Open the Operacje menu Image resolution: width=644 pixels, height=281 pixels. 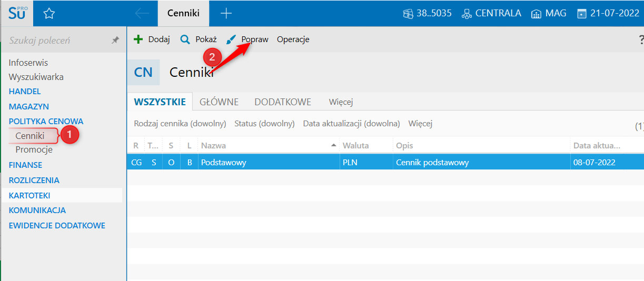point(293,39)
